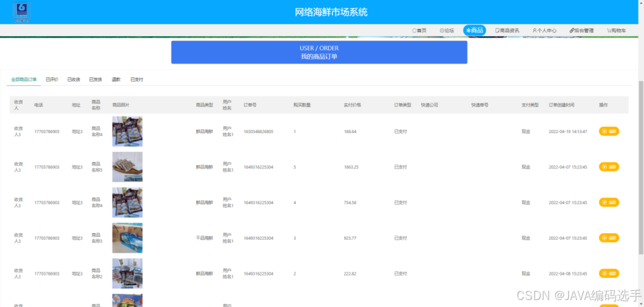The width and height of the screenshot is (644, 307).
Task: Click the 支付类型 column header
Action: pos(530,105)
